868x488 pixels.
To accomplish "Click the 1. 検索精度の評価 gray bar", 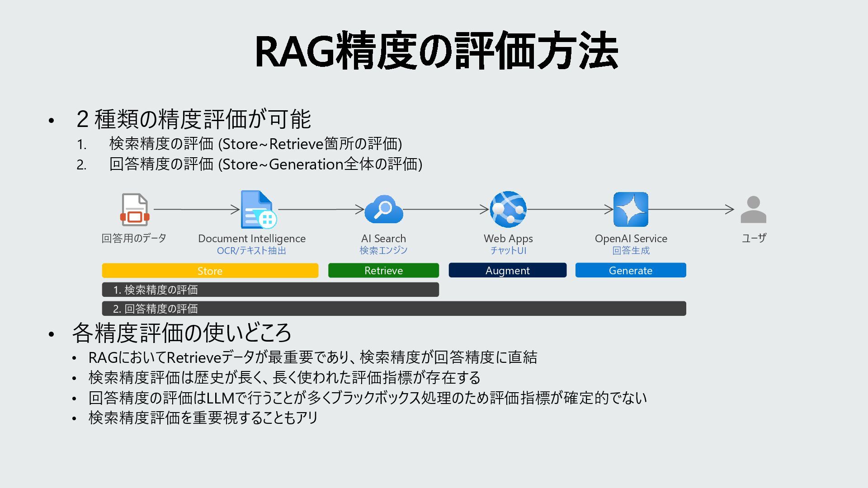I will pyautogui.click(x=270, y=290).
